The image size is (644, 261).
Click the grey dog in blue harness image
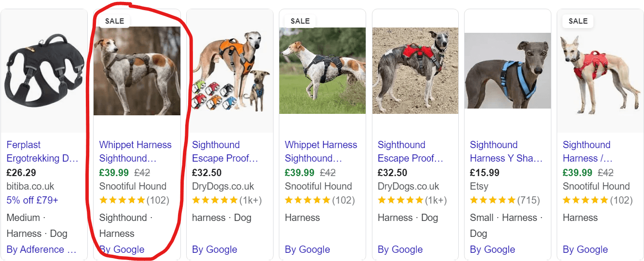(x=507, y=71)
